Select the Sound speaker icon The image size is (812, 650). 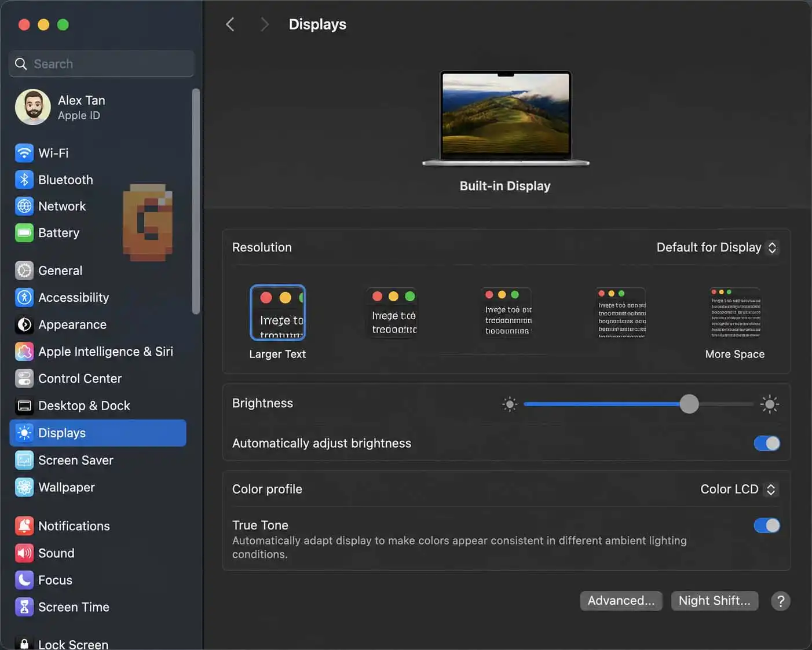click(x=24, y=553)
